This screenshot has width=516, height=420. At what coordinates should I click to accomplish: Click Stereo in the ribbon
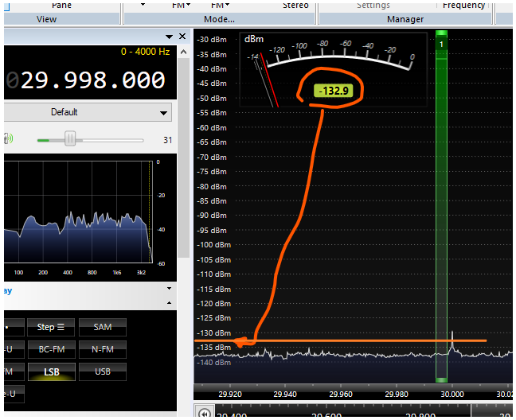(295, 6)
